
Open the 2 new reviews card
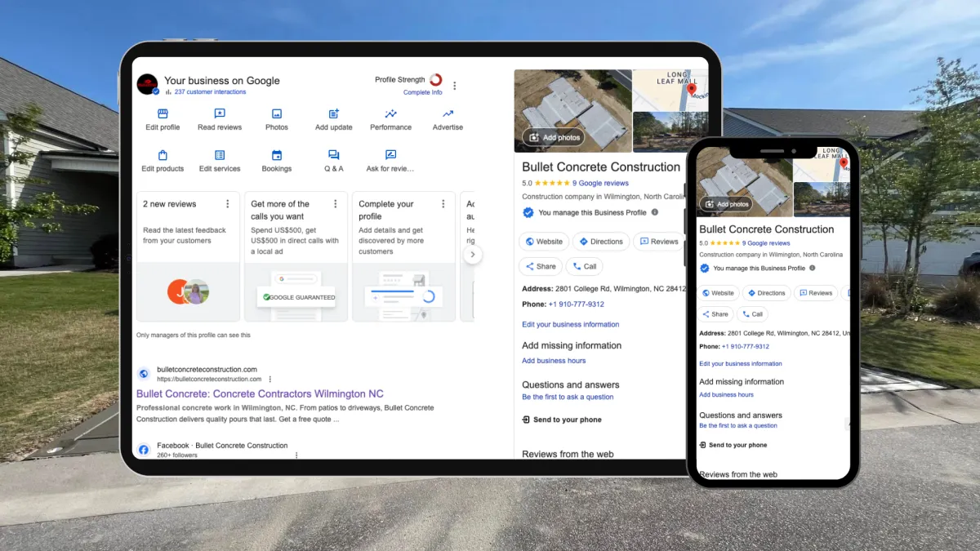pos(188,256)
